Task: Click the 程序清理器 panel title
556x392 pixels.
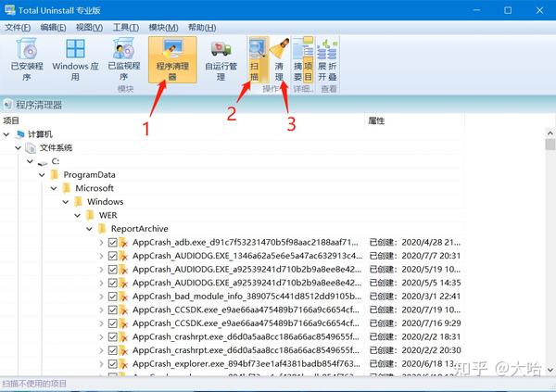Action: (x=39, y=105)
